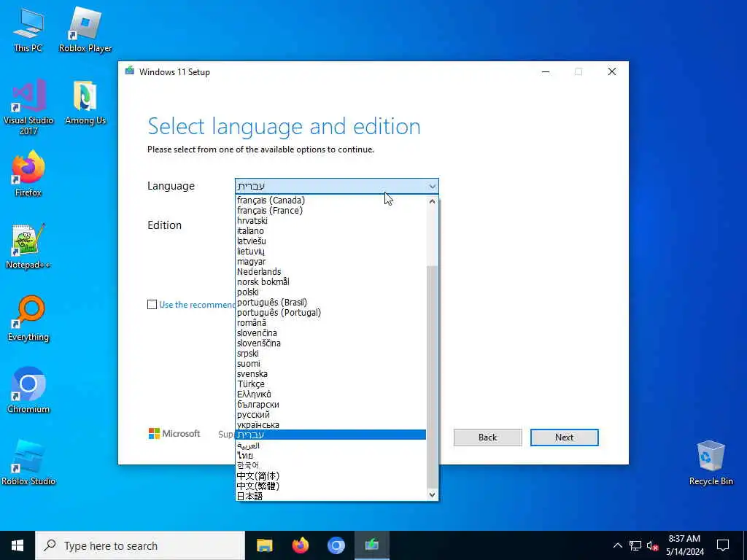Pick polski in the language list
The image size is (747, 560).
tap(330, 292)
